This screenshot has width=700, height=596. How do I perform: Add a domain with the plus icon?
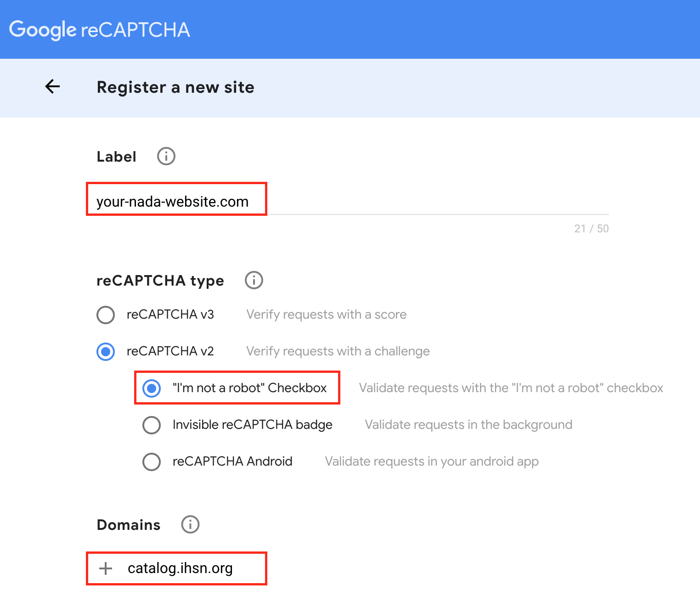tap(106, 568)
